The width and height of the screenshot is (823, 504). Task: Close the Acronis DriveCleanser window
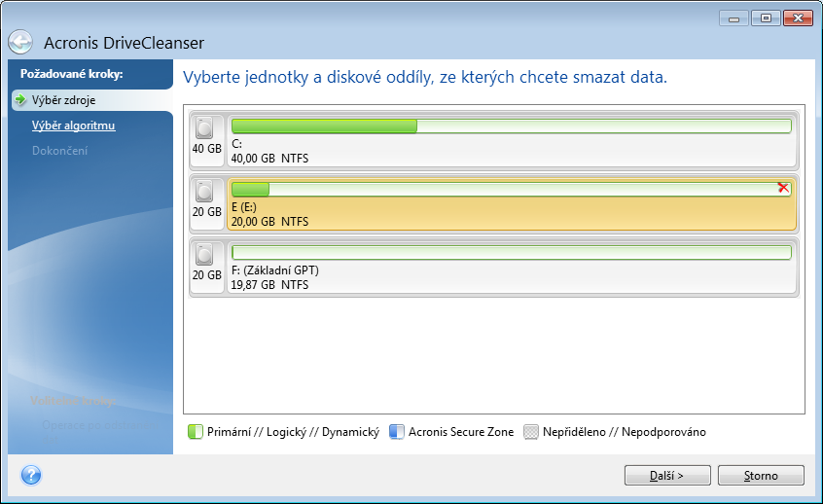point(798,18)
